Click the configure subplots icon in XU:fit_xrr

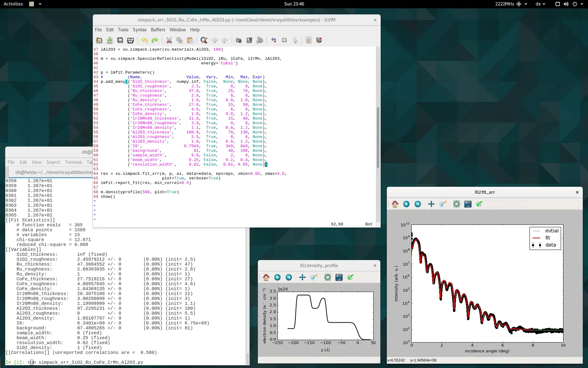coord(456,204)
